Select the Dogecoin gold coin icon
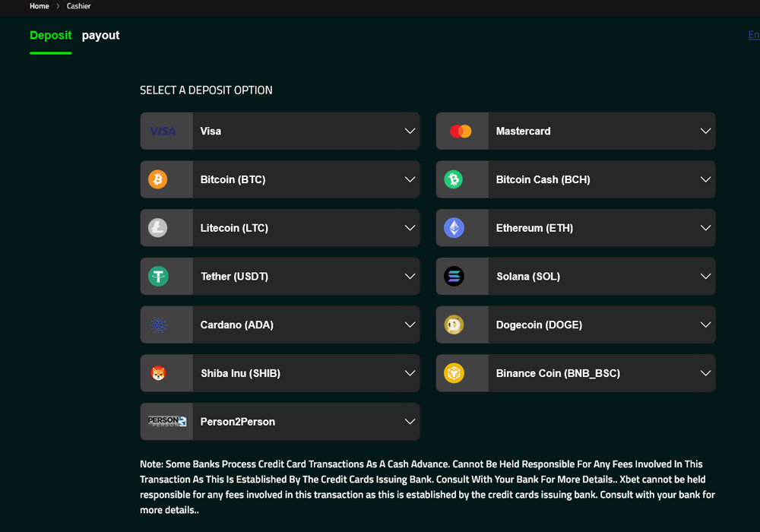760x532 pixels. [454, 325]
